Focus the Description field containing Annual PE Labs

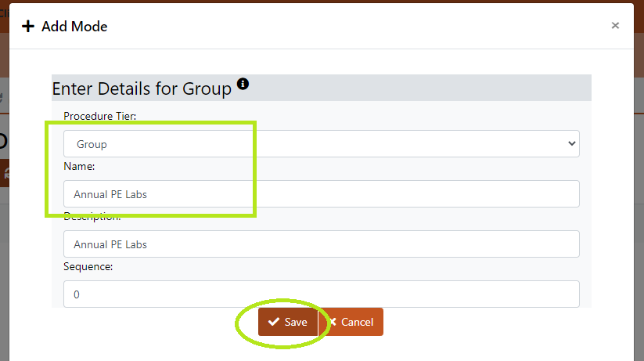pyautogui.click(x=321, y=244)
